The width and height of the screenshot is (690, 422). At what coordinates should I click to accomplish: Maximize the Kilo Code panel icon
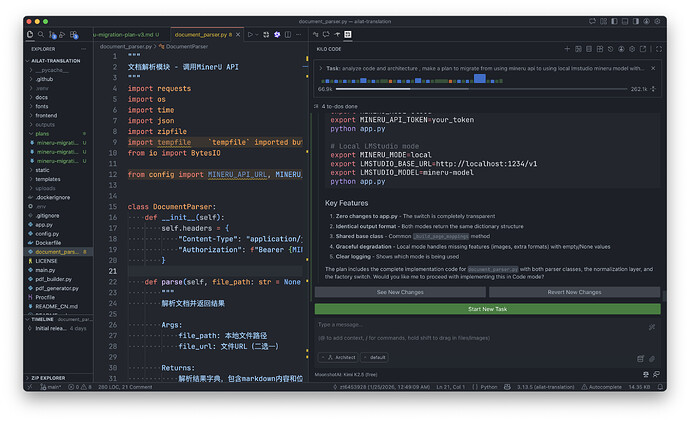659,49
